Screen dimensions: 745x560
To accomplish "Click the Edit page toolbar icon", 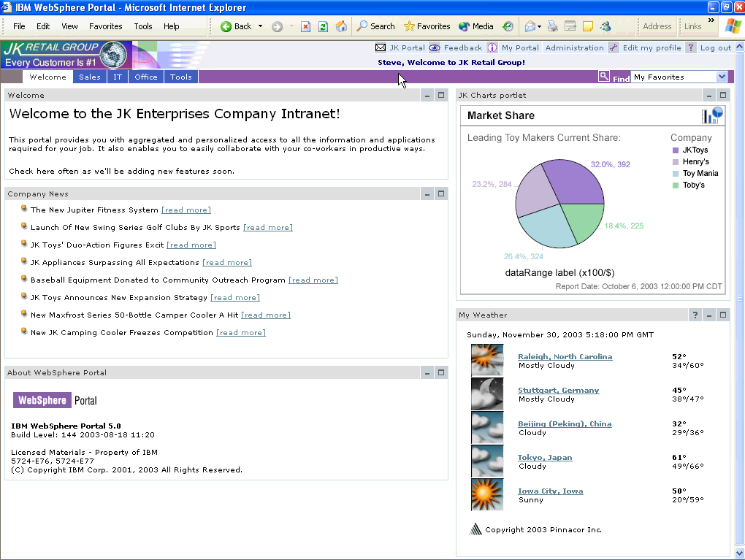I will pos(570,26).
